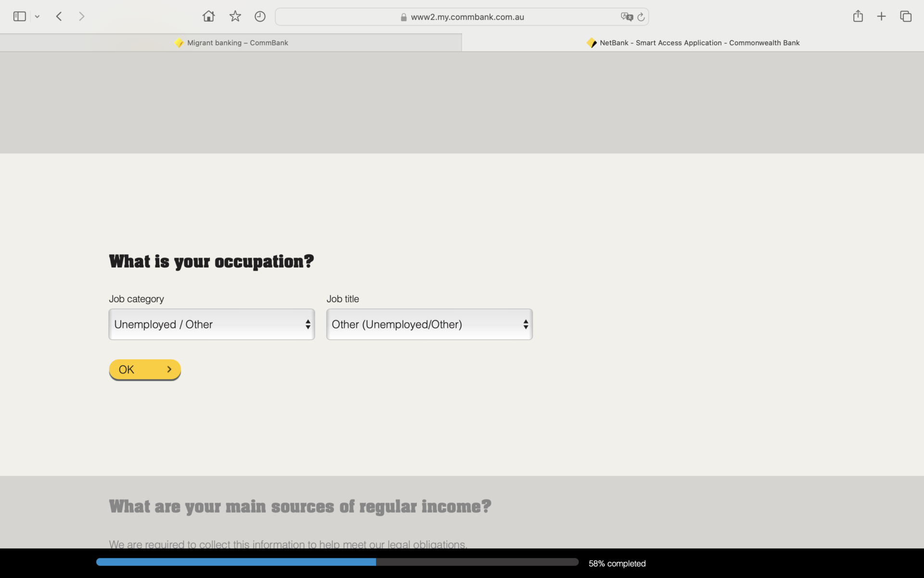This screenshot has width=924, height=578.
Task: Open a new tab with plus
Action: point(881,16)
